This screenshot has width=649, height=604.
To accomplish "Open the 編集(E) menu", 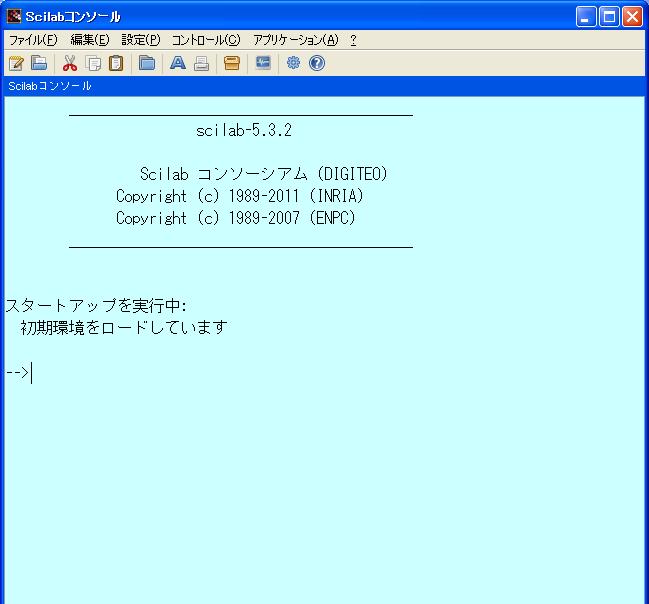I will point(90,40).
